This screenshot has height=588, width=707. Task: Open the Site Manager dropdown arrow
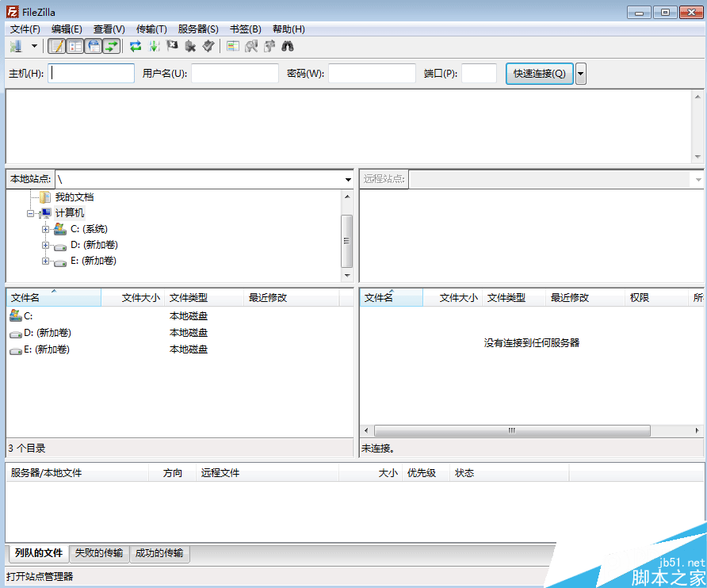[x=34, y=46]
